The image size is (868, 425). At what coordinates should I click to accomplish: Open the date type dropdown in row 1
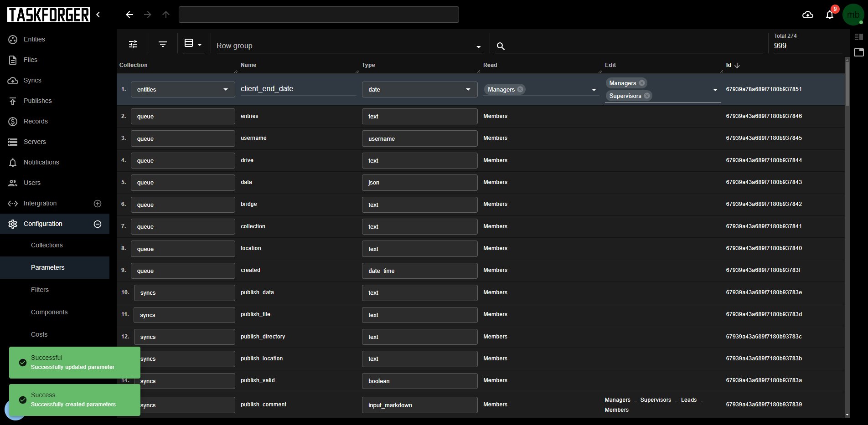419,89
